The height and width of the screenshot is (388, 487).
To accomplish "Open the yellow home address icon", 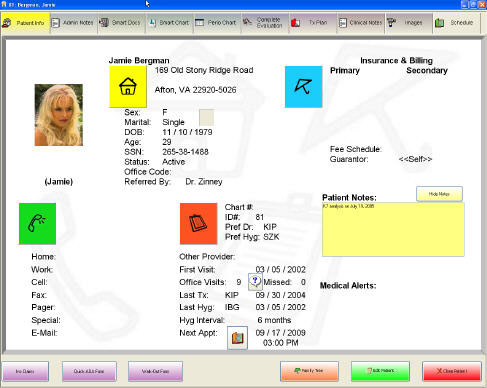I will [x=128, y=87].
